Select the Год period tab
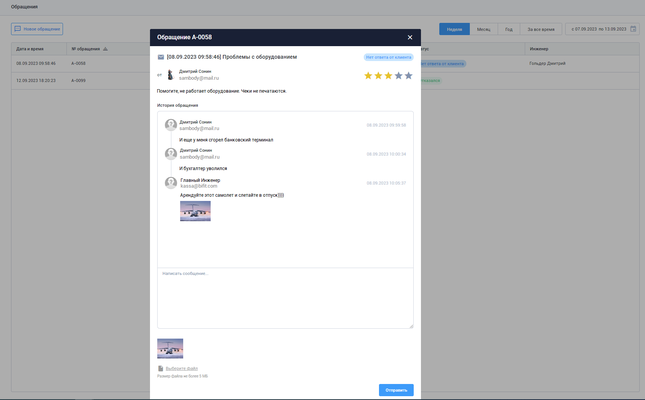Viewport: 645px width, 400px height. pos(509,29)
